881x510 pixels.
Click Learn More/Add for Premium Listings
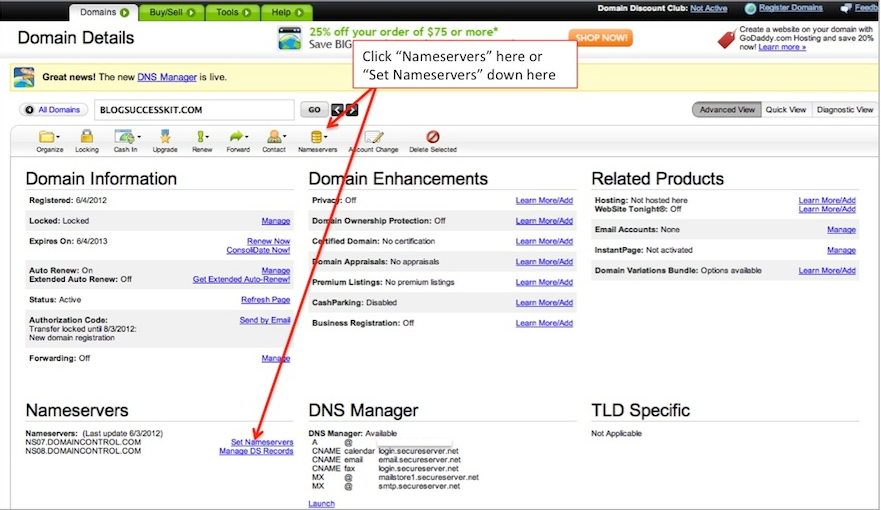544,282
